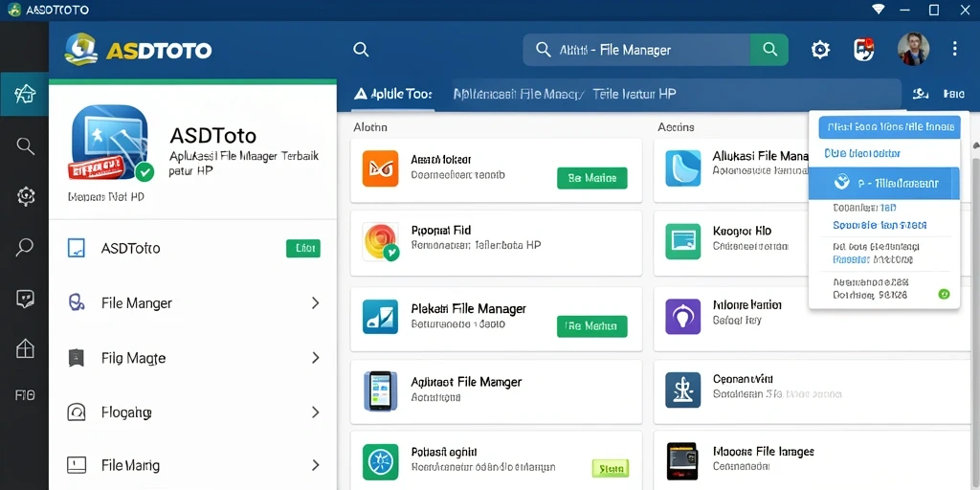This screenshot has width=980, height=490.
Task: Expand the File Manger row chevron
Action: (315, 303)
